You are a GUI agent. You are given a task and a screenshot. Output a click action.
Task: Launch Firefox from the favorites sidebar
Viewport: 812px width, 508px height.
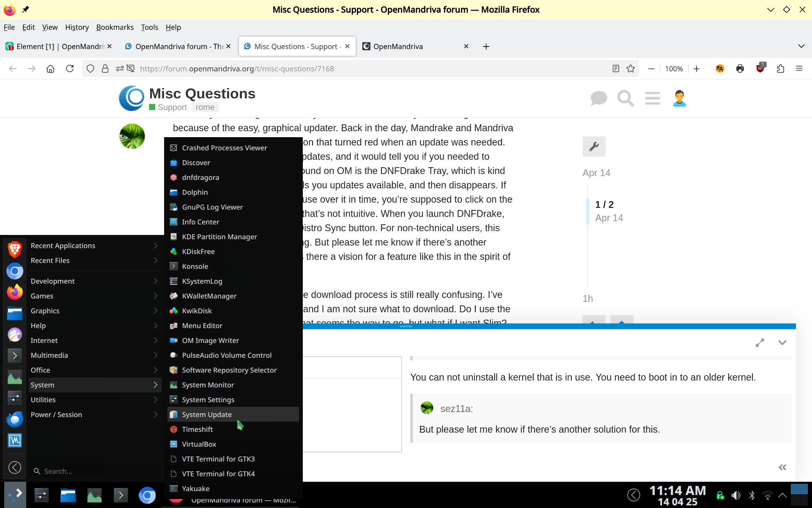[x=15, y=292]
